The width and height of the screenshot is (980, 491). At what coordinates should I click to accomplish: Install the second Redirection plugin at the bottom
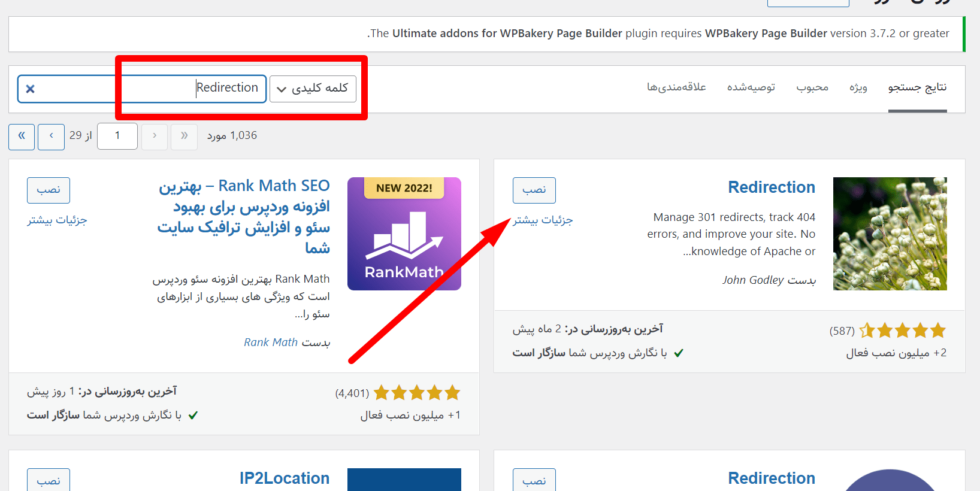click(x=534, y=480)
